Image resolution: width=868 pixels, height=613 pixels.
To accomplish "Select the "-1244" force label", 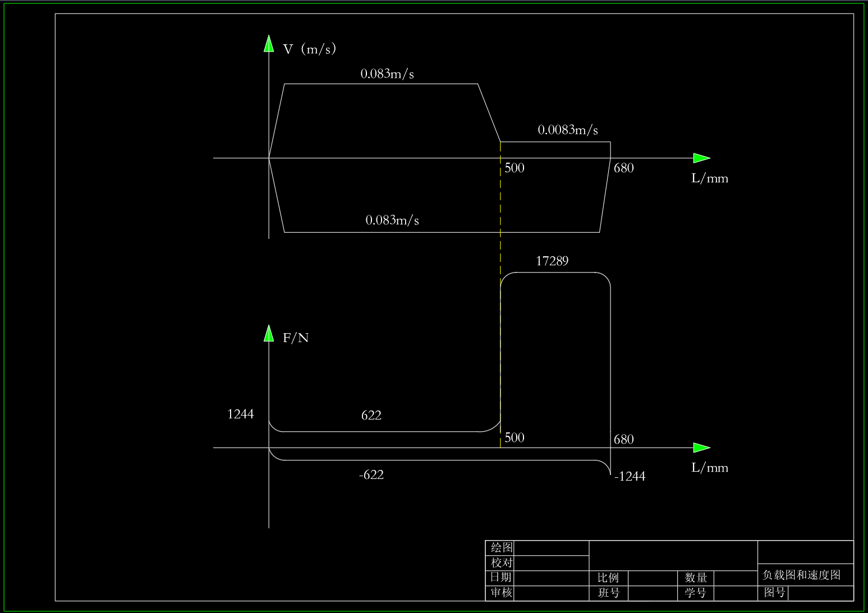I will coord(630,476).
